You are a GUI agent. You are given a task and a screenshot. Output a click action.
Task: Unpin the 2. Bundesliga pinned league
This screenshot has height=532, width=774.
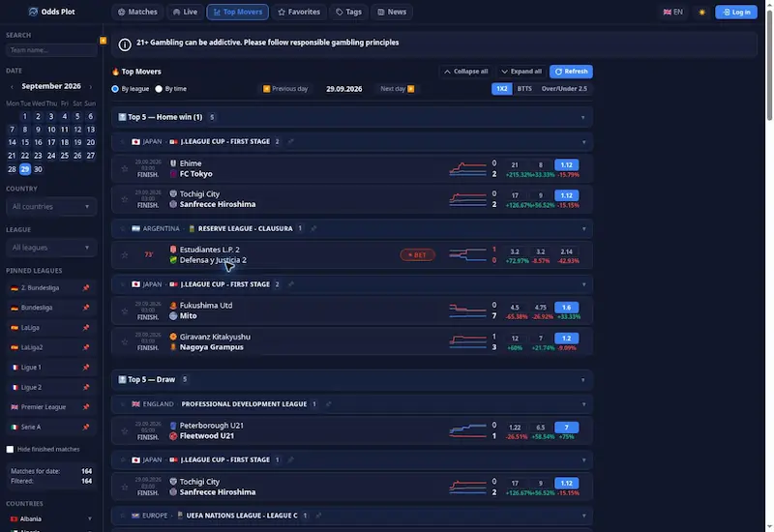click(86, 287)
